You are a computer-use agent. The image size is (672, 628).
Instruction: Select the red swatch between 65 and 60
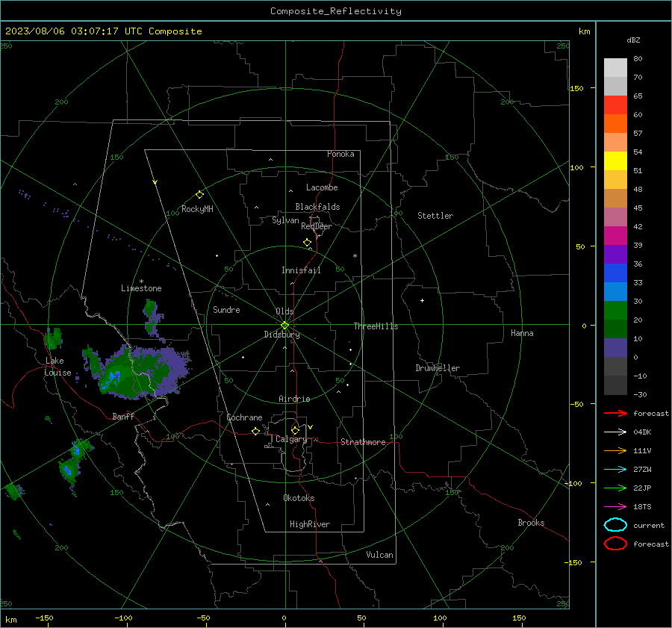(x=615, y=105)
